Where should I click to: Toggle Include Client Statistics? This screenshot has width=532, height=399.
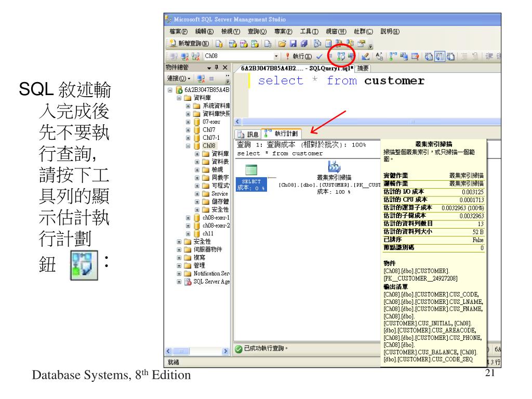point(404,56)
